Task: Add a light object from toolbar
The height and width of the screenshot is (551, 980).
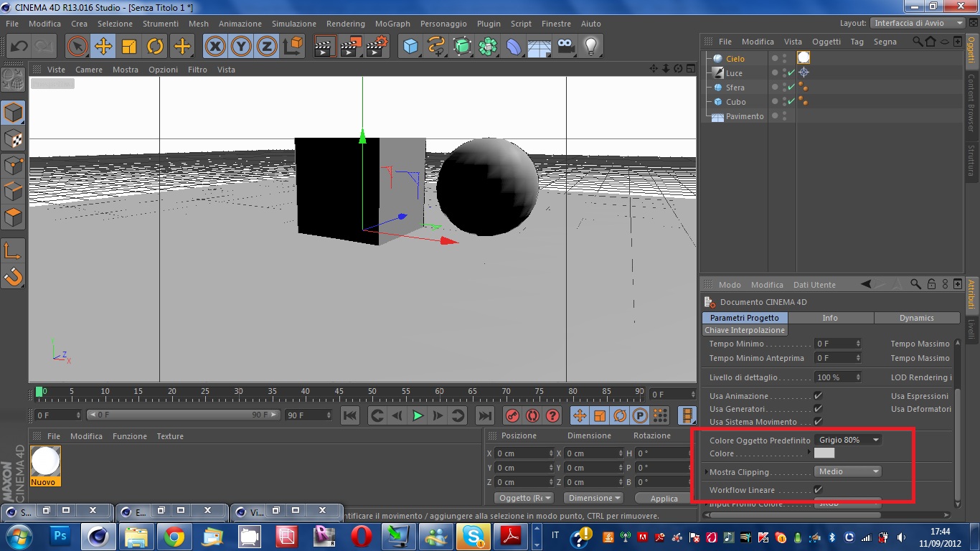Action: [x=590, y=47]
